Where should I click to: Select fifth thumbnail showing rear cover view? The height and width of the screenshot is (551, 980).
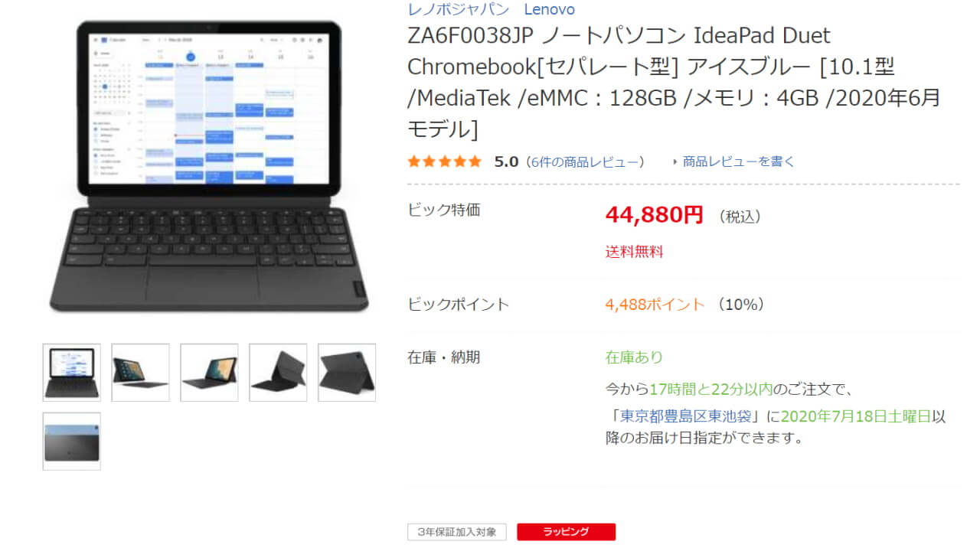coord(347,372)
